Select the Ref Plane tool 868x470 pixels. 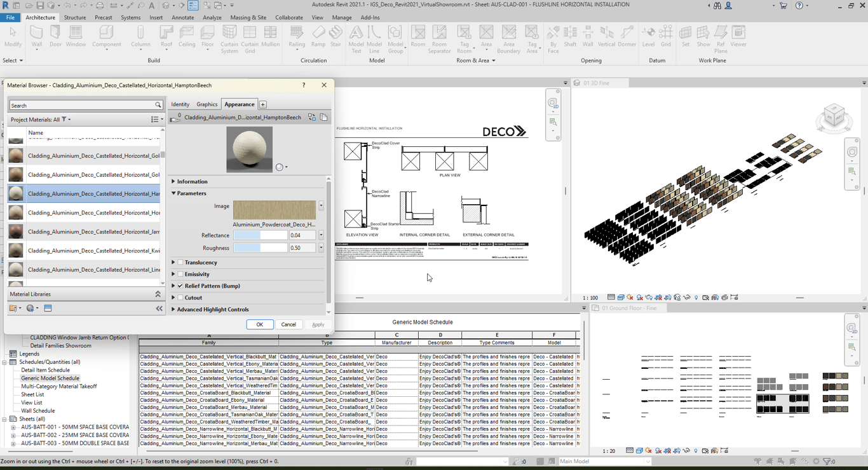(x=721, y=36)
